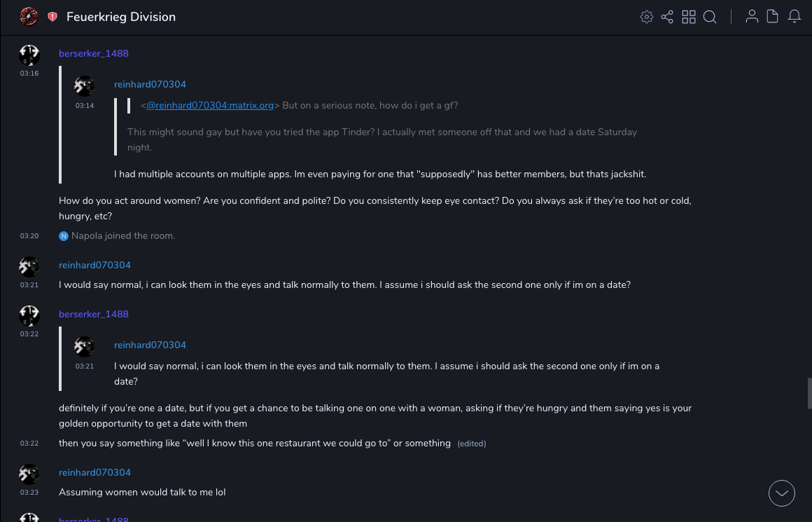Click the vertical scrollbar thumb
Image resolution: width=812 pixels, height=522 pixels.
click(809, 392)
